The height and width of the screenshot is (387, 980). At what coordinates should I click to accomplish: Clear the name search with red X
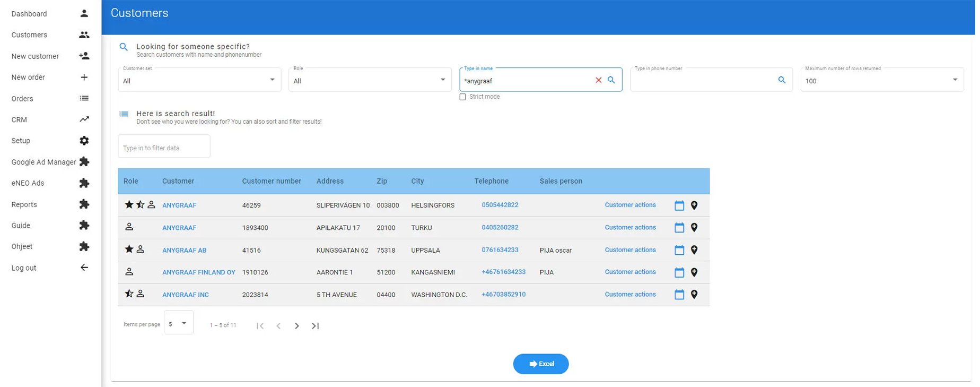[598, 80]
